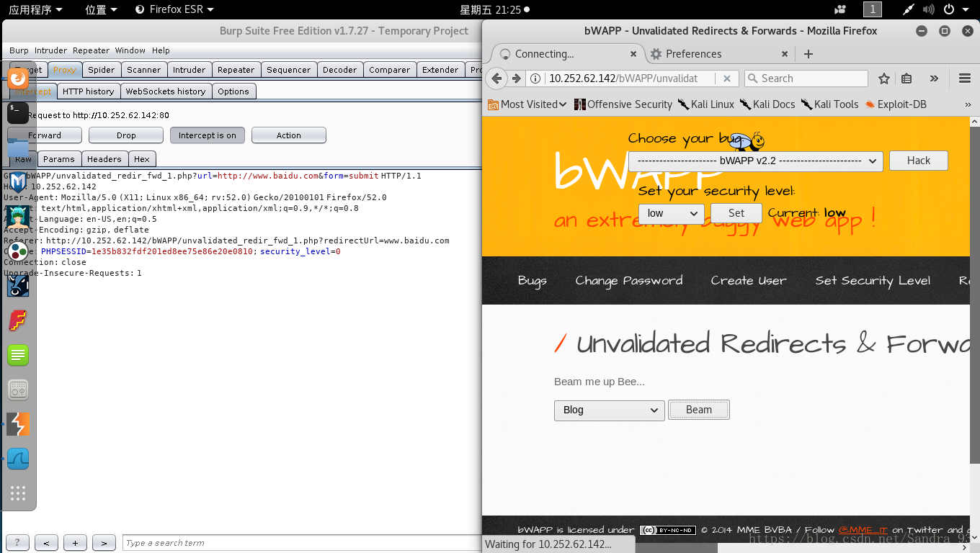Image resolution: width=980 pixels, height=553 pixels.
Task: Switch to Hex request view tab
Action: point(142,159)
